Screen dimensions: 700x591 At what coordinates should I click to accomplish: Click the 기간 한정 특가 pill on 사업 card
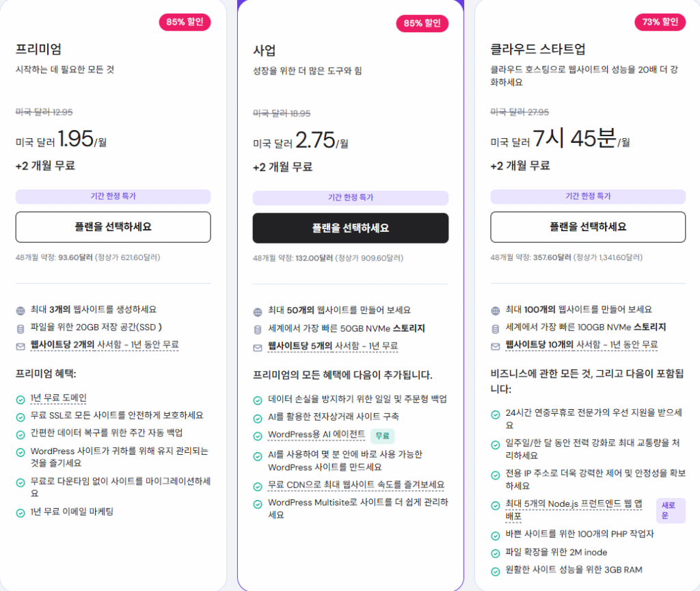[350, 197]
